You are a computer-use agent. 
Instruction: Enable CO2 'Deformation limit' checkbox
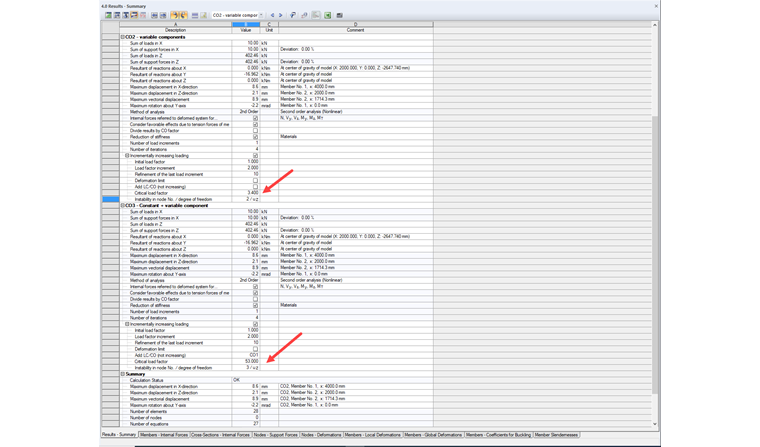[255, 181]
